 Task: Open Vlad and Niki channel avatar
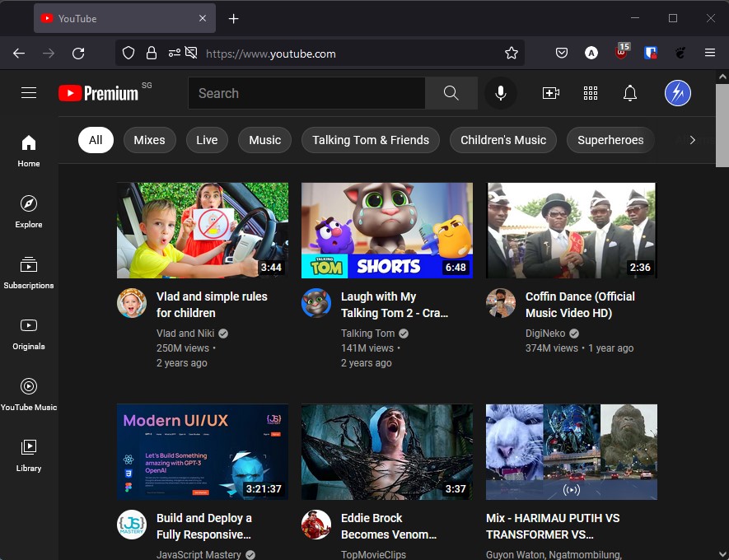tap(132, 303)
